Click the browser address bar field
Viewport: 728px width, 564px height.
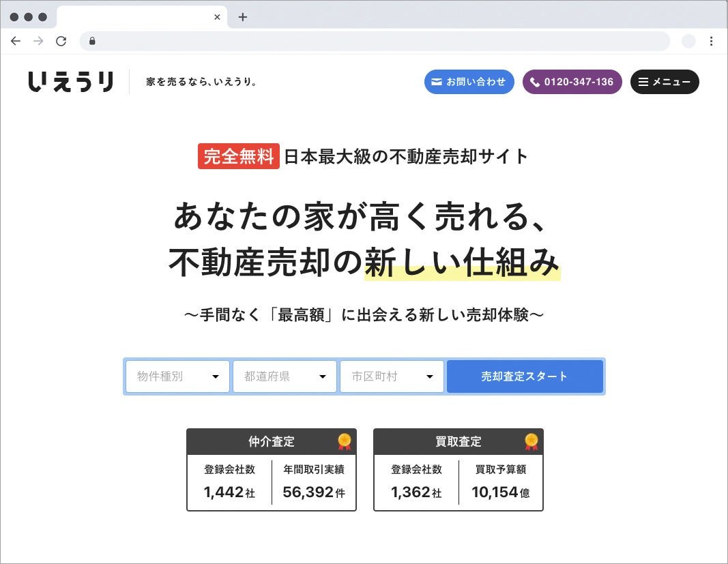coord(375,41)
